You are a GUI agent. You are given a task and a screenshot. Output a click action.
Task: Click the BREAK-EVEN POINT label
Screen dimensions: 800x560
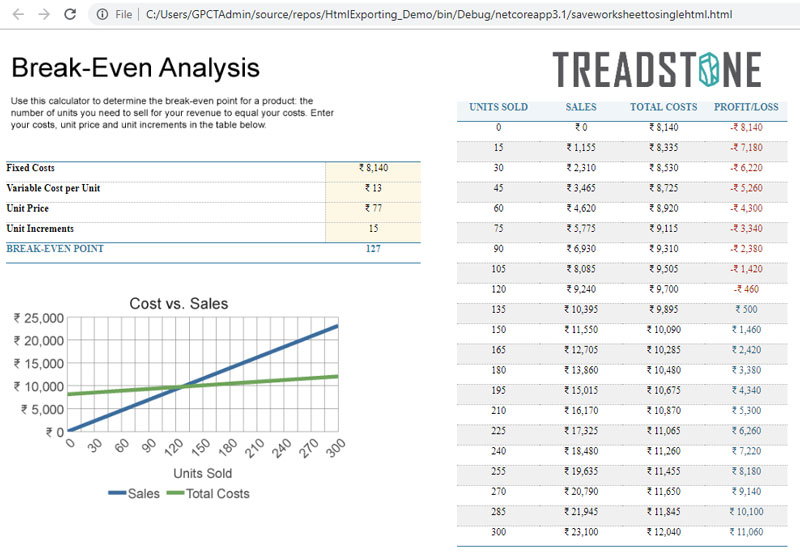55,248
